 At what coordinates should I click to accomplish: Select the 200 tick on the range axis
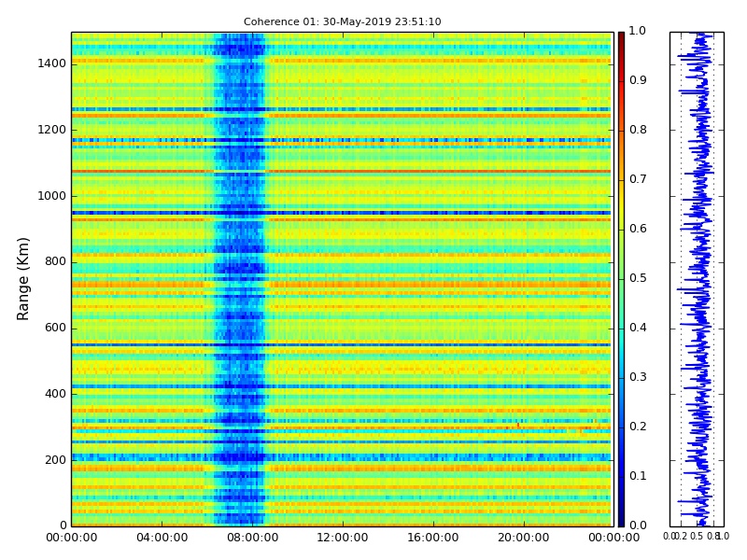(x=55, y=460)
